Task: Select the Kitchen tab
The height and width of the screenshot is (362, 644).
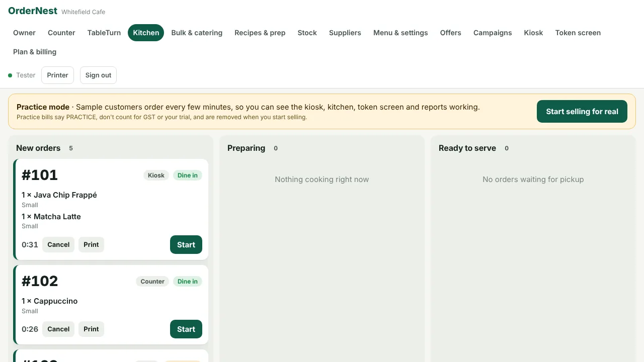Action: [146, 33]
